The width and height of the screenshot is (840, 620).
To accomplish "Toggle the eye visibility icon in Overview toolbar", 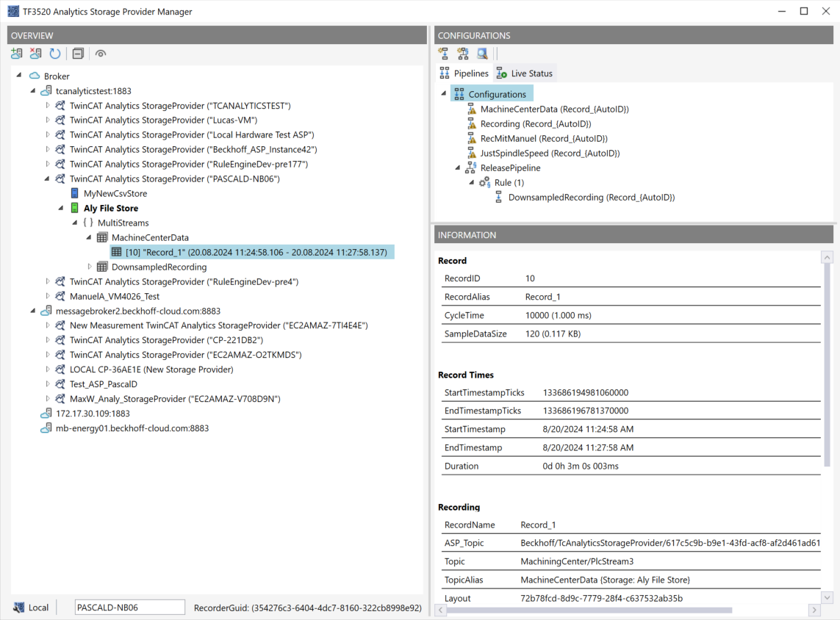I will point(101,54).
